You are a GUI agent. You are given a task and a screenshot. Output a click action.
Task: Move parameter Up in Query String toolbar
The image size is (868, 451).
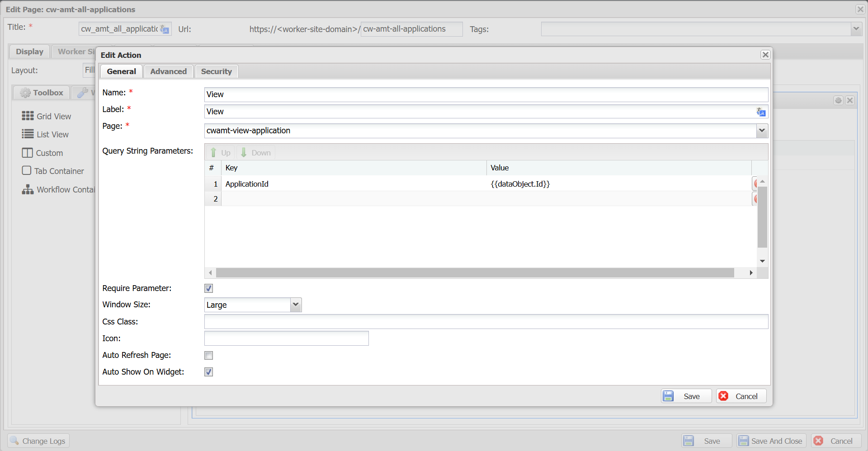[220, 153]
